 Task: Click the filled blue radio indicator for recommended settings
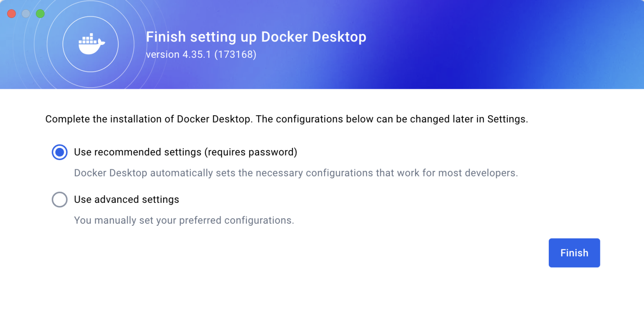tap(60, 152)
